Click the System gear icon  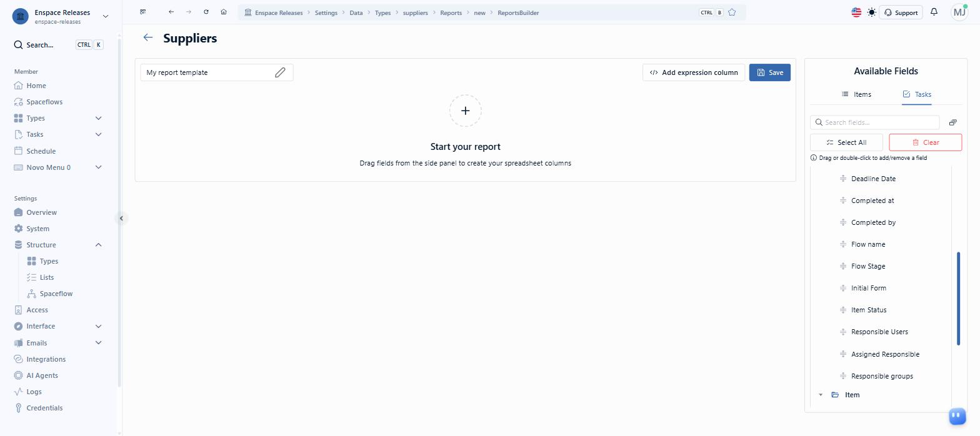pos(18,229)
